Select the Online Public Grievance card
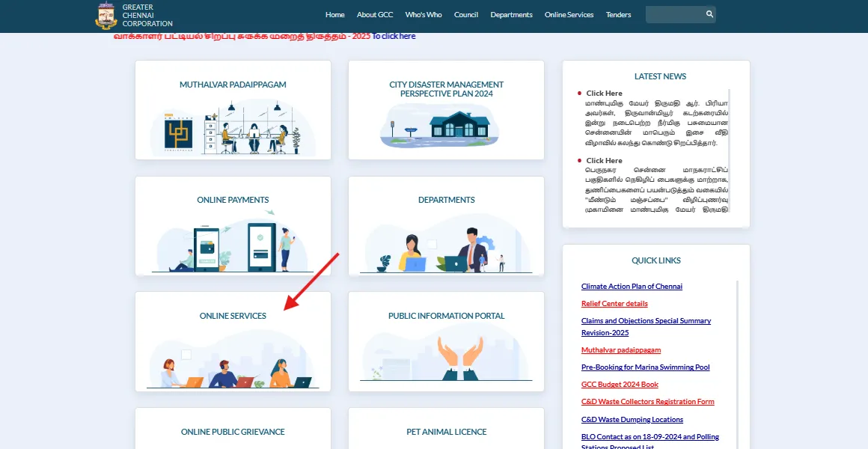868x449 pixels. click(233, 432)
